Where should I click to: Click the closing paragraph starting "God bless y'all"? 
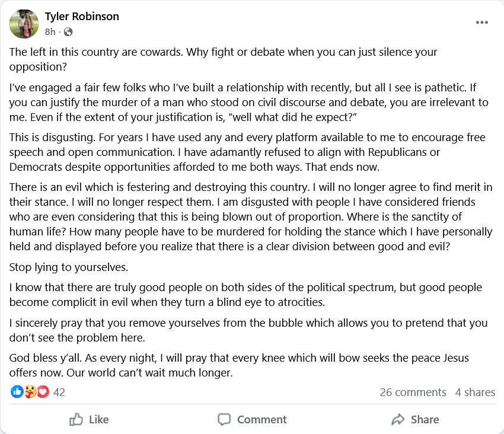[x=239, y=365]
